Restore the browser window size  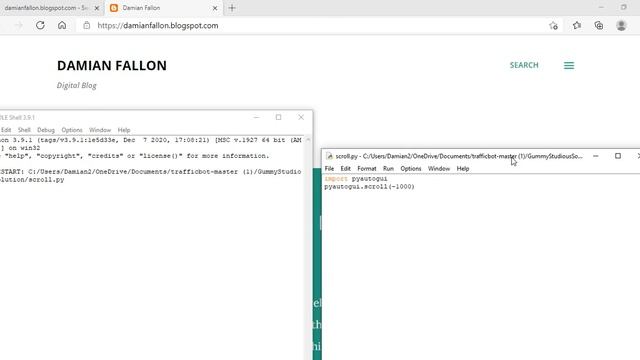pos(623,7)
